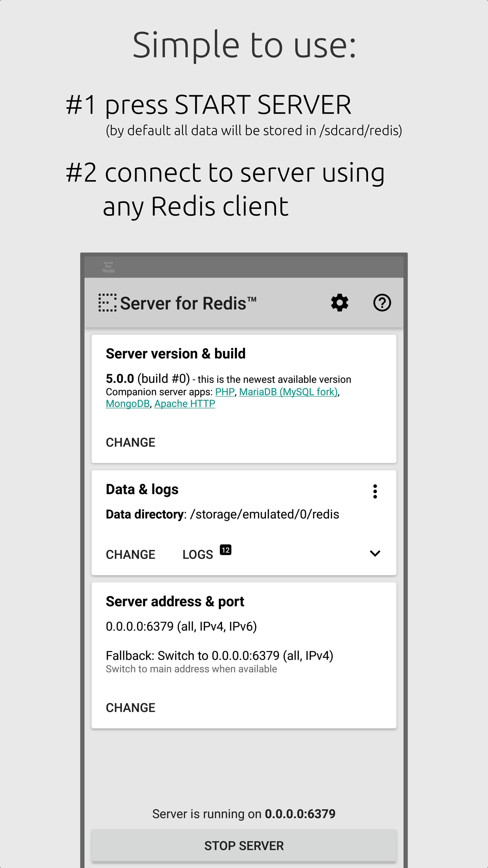The width and height of the screenshot is (488, 868).
Task: Click the Fallback: Switch to 0.0.0.0:6379 text
Action: (x=220, y=656)
